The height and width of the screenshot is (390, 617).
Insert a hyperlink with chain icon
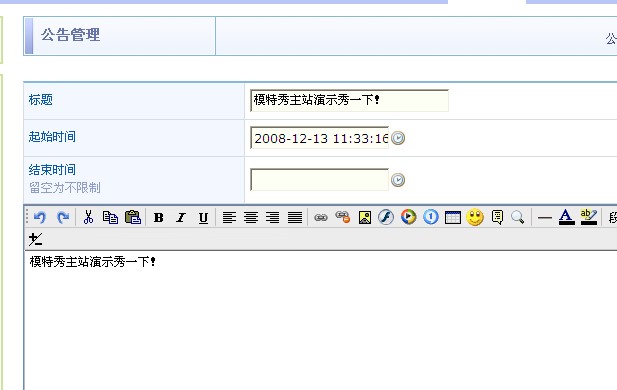pyautogui.click(x=321, y=218)
